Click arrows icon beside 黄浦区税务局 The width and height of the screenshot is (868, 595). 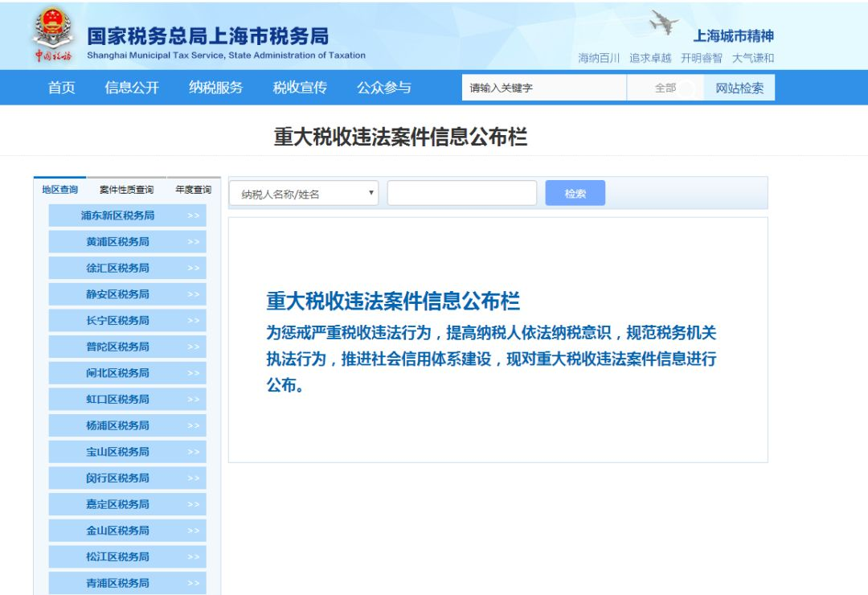pyautogui.click(x=193, y=241)
